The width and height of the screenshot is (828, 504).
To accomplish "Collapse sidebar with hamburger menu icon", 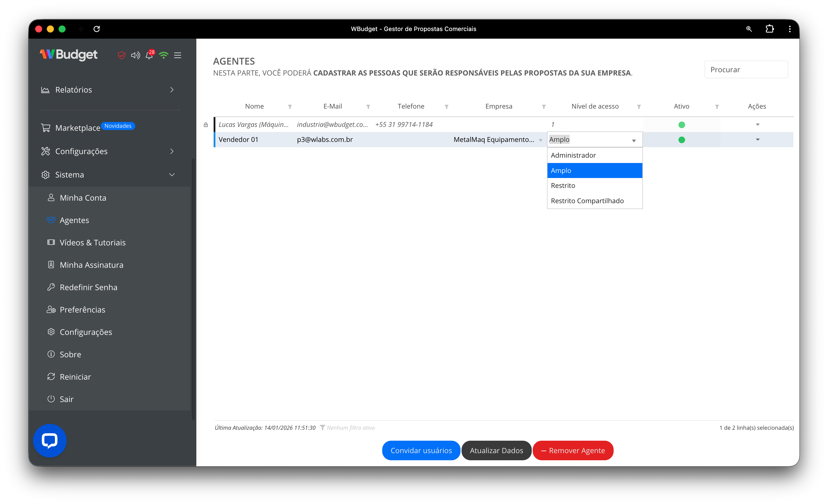I will click(178, 55).
